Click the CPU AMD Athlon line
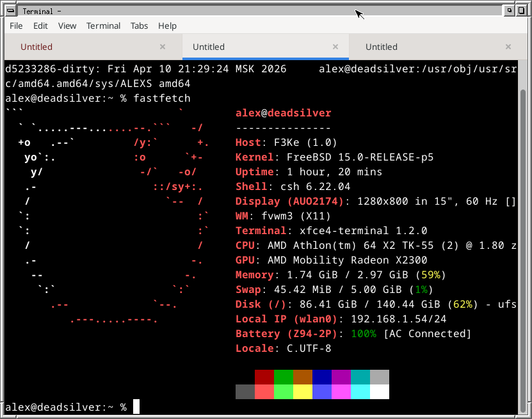Viewport: 532px width, 419px height. (x=376, y=246)
